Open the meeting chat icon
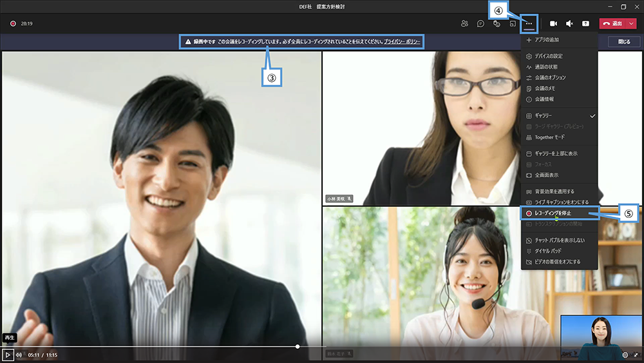The width and height of the screenshot is (644, 363). pos(480,24)
